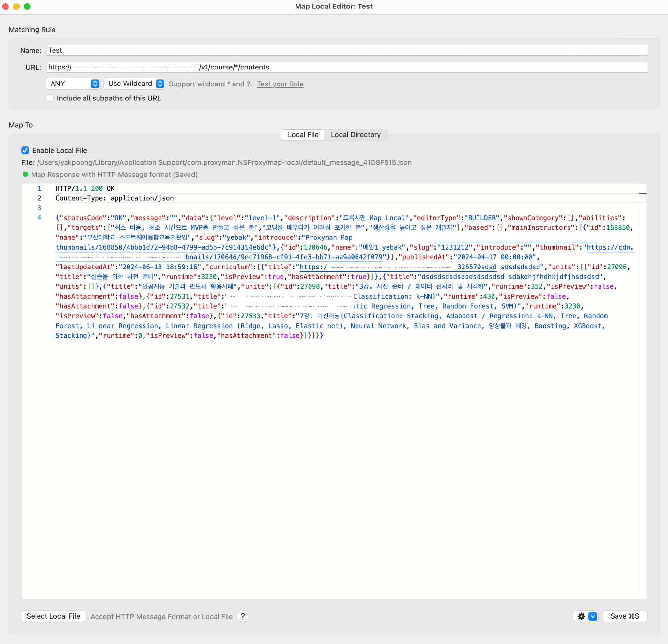Click the yellow minimize window button
The height and width of the screenshot is (644, 668).
16,7
